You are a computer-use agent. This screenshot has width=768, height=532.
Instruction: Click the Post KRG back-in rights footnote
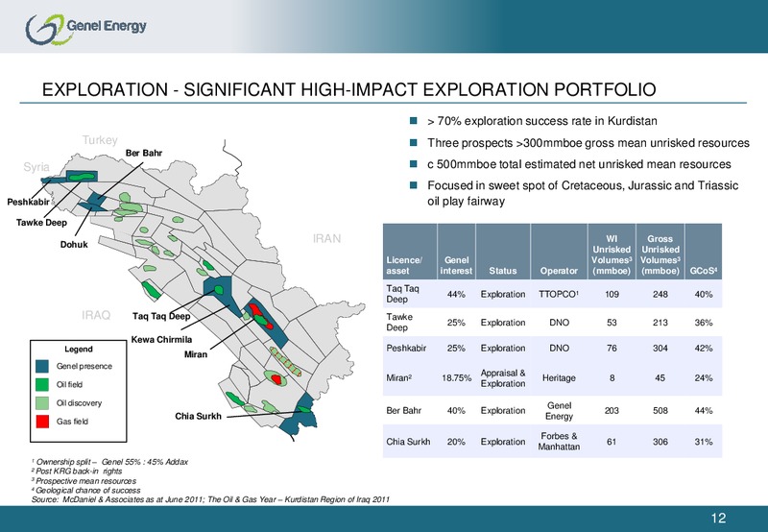coord(77,472)
